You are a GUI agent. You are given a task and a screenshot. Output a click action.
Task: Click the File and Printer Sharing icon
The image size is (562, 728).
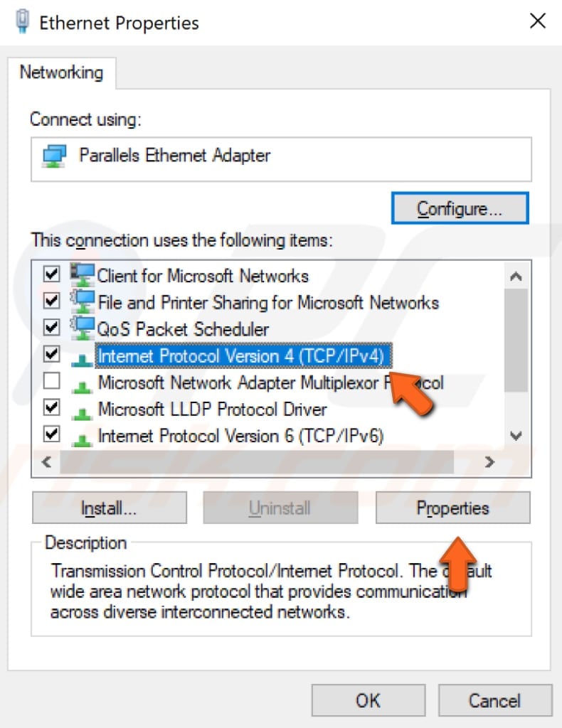click(83, 302)
